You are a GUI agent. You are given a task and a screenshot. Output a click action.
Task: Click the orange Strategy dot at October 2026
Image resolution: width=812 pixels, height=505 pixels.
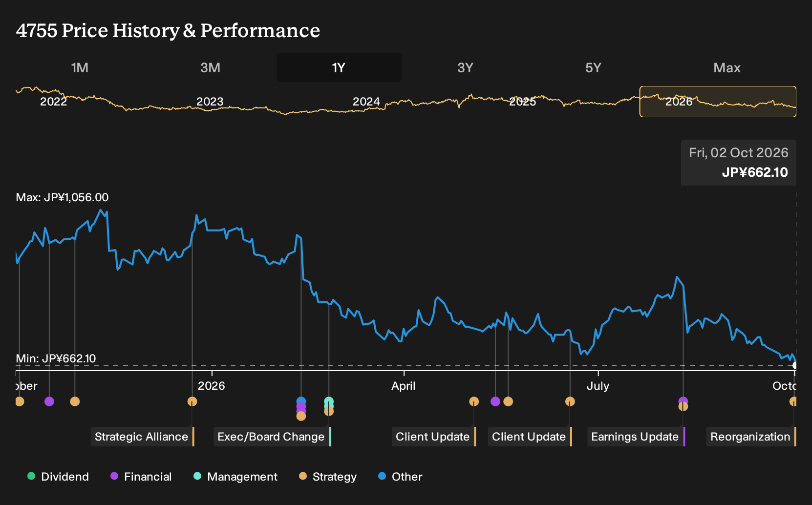click(793, 401)
